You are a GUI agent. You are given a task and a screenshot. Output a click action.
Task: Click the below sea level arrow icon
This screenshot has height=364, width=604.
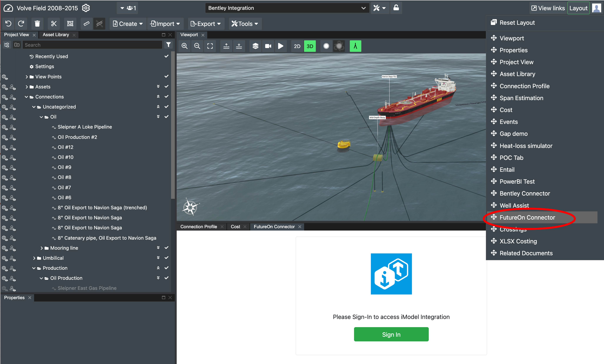tap(239, 46)
